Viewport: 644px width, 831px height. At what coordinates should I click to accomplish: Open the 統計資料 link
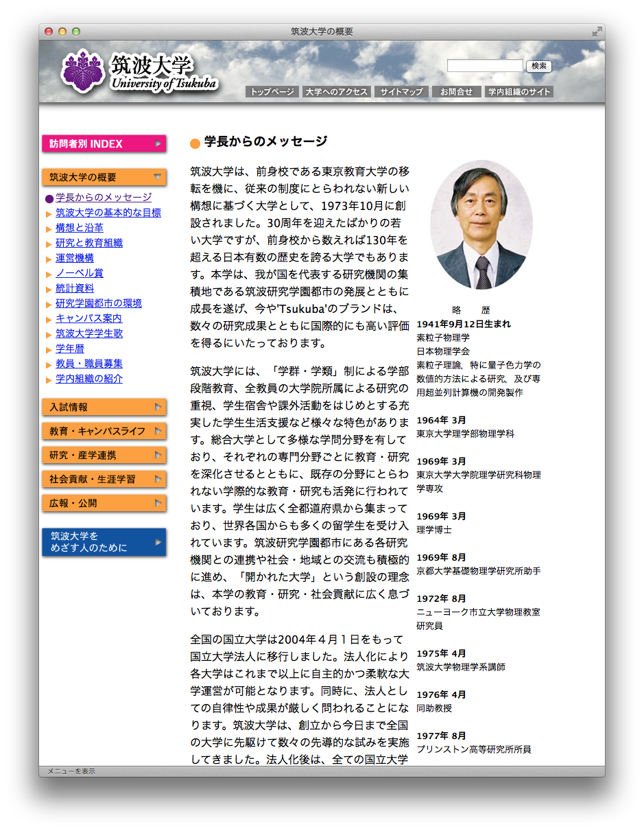click(75, 288)
